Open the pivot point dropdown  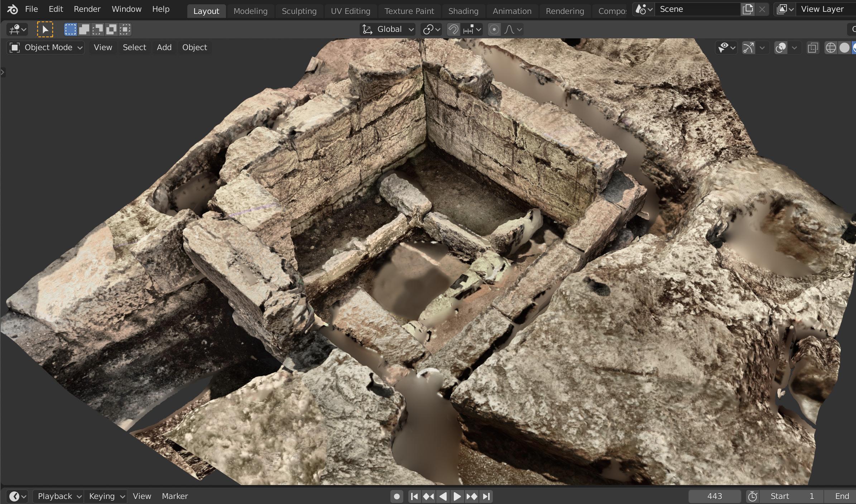coord(431,29)
